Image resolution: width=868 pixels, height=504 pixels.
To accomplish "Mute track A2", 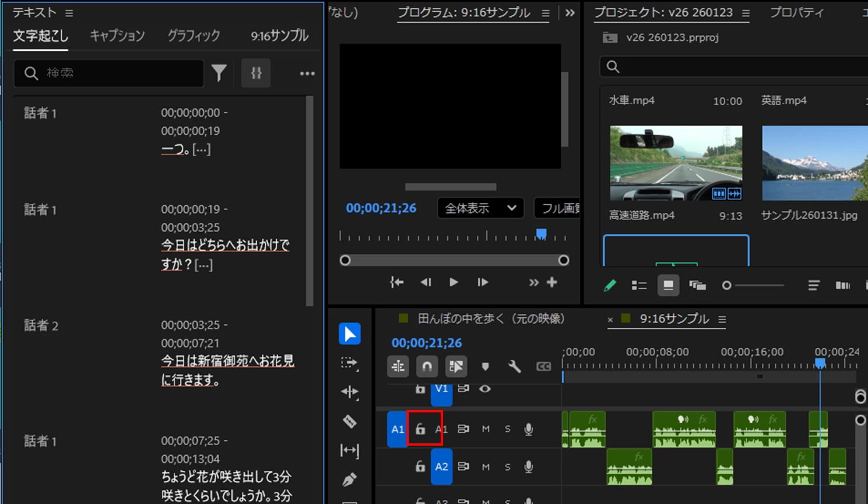I will pos(486,467).
